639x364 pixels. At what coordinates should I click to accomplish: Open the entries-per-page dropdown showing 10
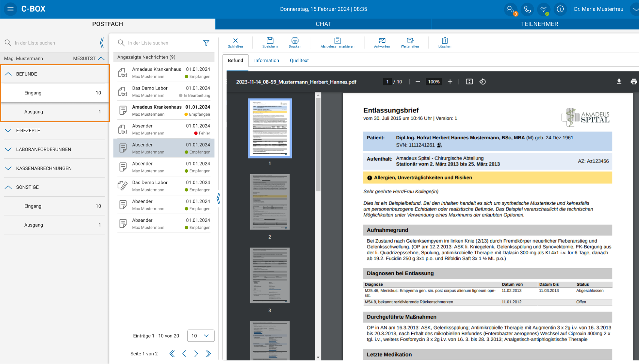point(201,336)
